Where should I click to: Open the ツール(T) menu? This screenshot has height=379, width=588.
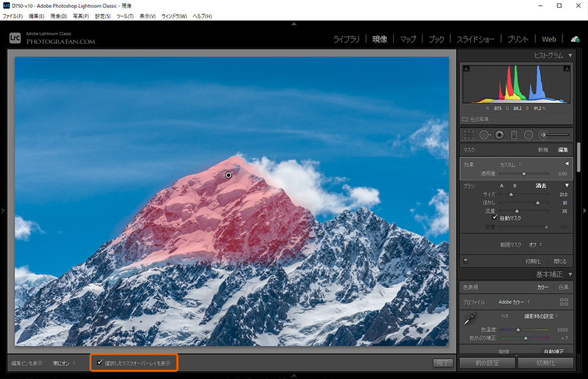tap(125, 16)
